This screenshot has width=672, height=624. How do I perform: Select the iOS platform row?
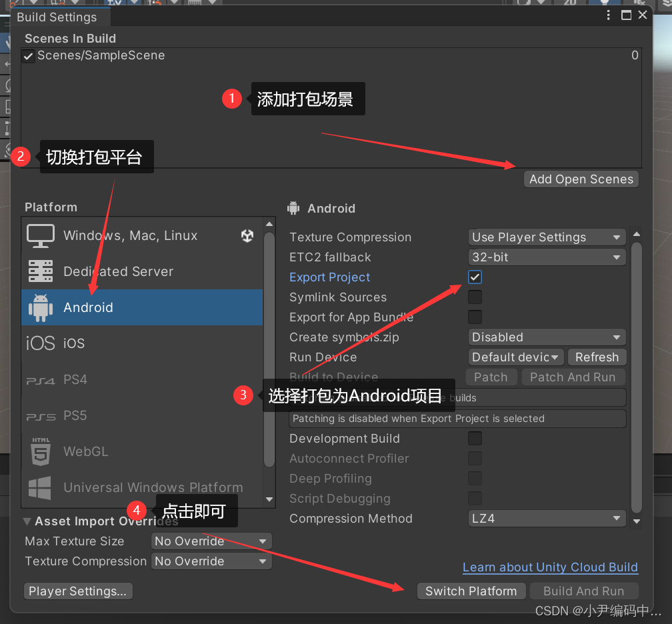142,343
